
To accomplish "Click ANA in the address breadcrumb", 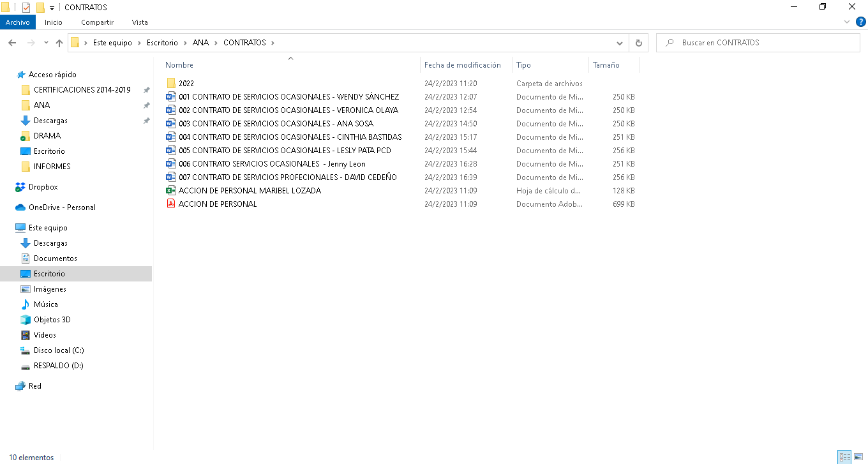I will click(200, 43).
